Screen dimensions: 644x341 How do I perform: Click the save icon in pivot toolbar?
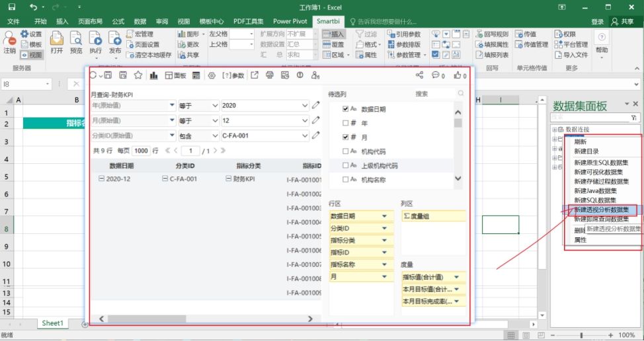coord(108,75)
